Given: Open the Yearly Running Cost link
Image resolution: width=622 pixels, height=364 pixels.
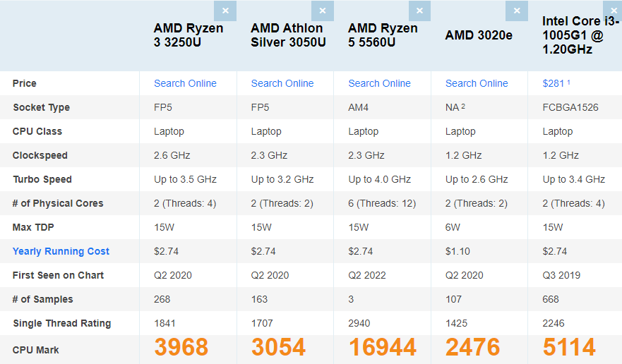Looking at the screenshot, I should (x=61, y=251).
